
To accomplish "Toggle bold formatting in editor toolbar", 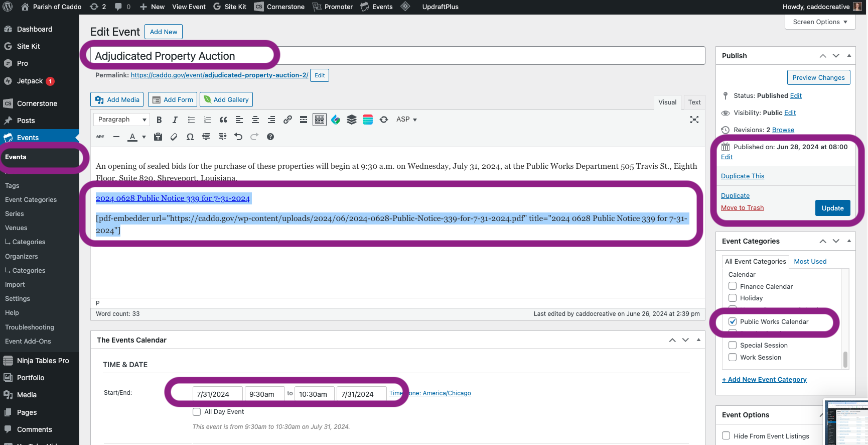I will click(159, 120).
